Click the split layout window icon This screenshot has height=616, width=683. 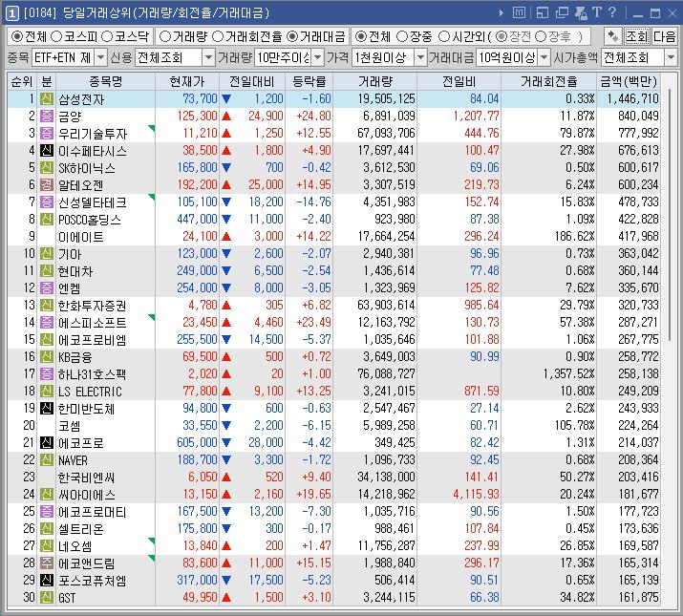tap(543, 13)
